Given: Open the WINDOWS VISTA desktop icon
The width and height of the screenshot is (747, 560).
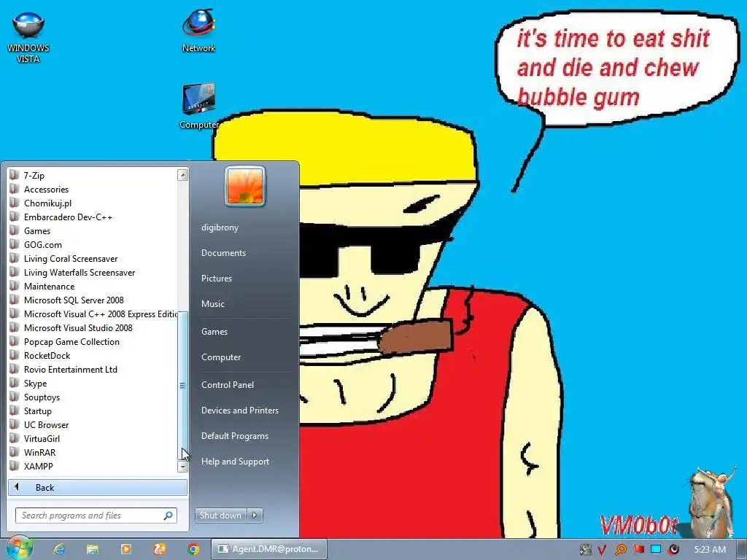Looking at the screenshot, I should (28, 37).
